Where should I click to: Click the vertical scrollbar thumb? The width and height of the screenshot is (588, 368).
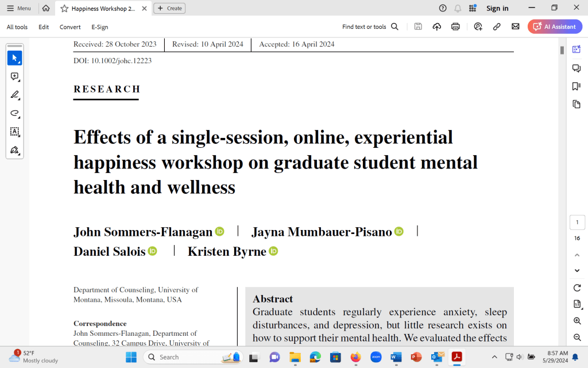562,50
